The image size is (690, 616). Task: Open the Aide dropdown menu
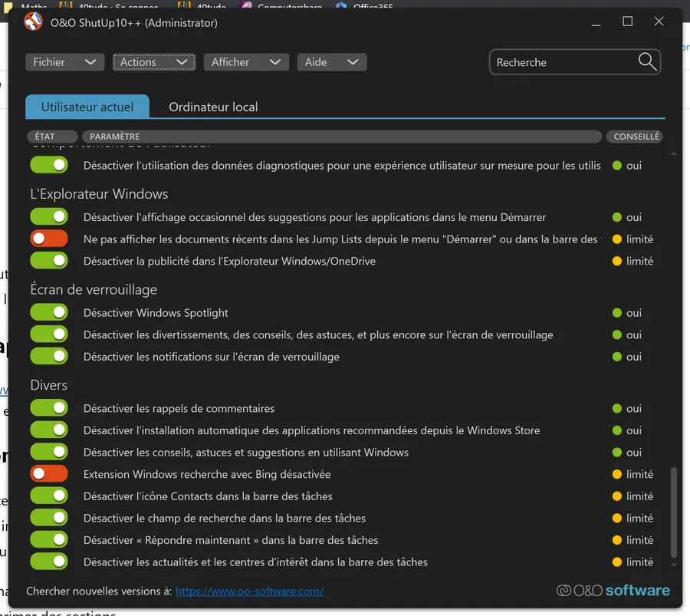[332, 62]
